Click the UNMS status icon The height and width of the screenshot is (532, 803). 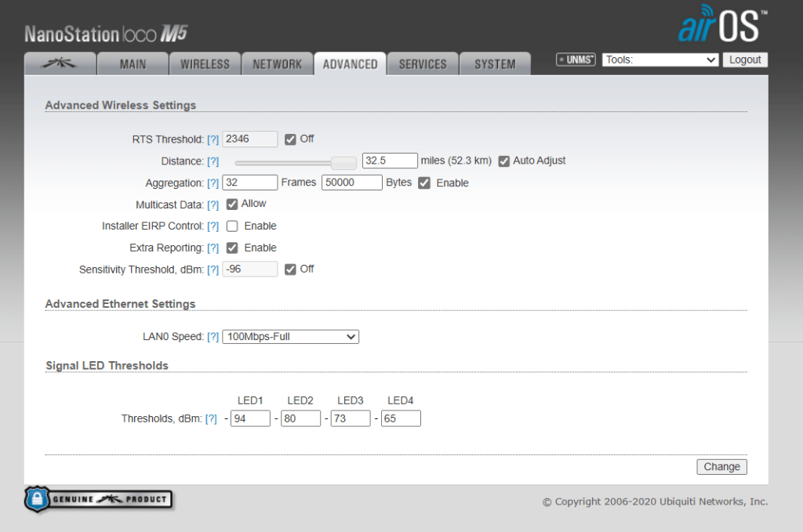tap(576, 60)
